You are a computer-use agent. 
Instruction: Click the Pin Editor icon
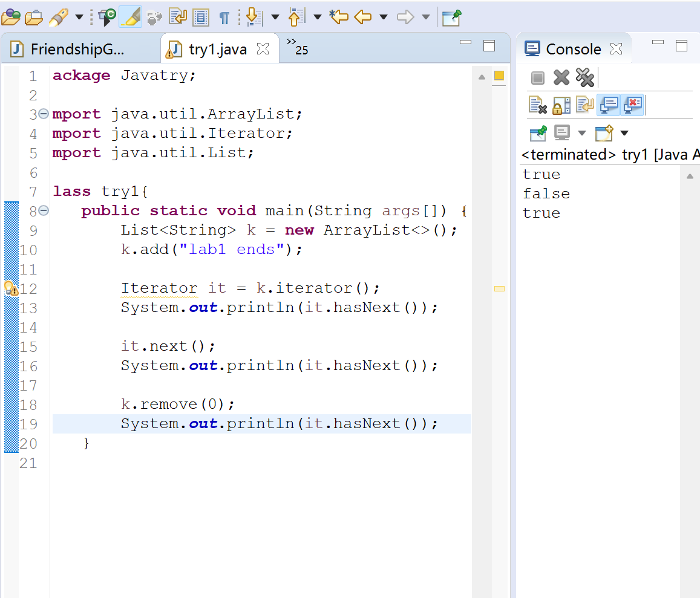[x=451, y=18]
